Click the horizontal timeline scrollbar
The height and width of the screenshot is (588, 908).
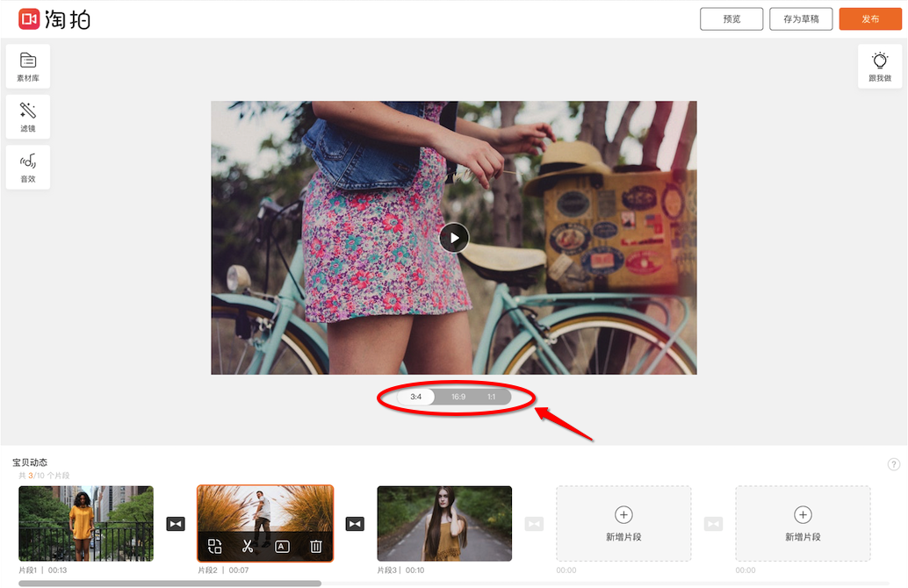pyautogui.click(x=169, y=583)
